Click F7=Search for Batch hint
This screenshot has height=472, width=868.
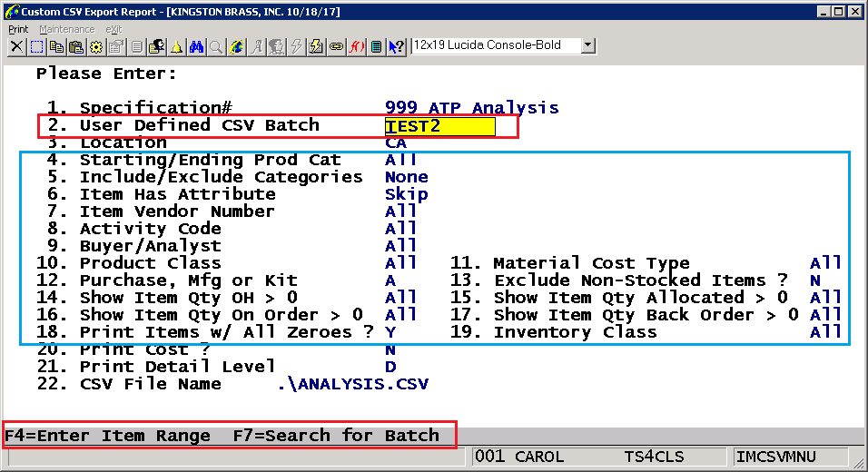tap(336, 436)
